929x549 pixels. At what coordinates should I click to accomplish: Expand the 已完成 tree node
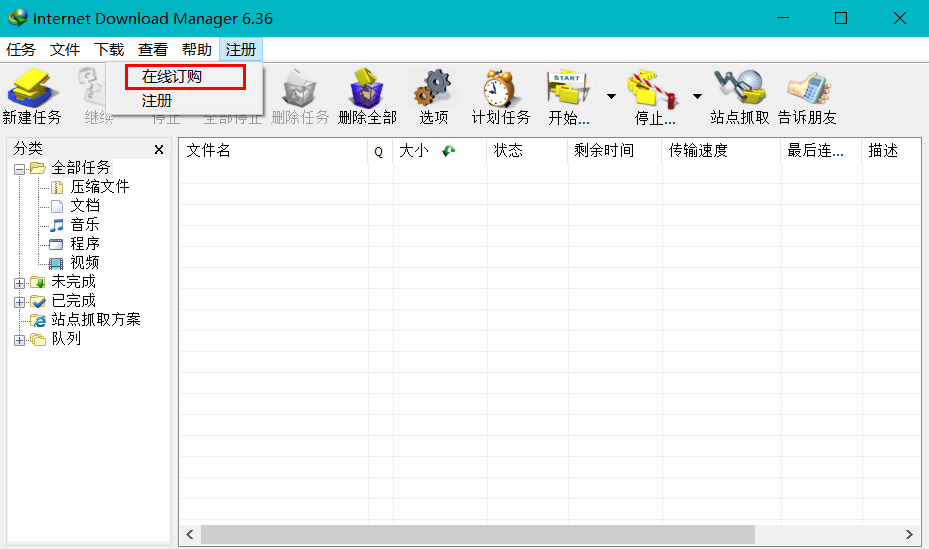tap(20, 302)
